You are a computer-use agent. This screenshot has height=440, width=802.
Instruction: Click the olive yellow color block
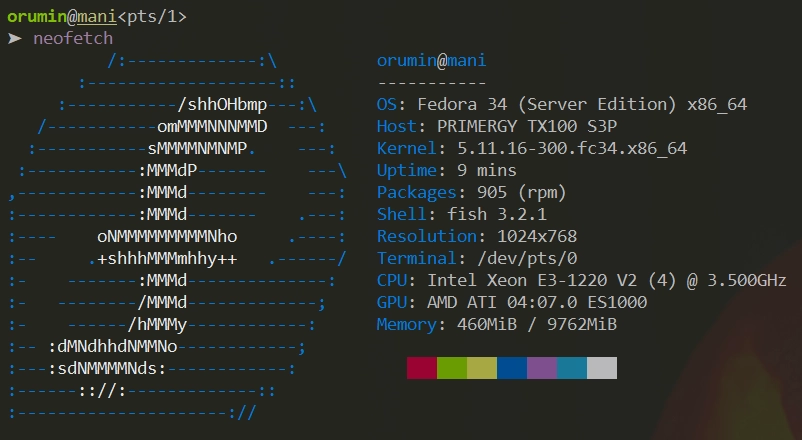coord(482,368)
